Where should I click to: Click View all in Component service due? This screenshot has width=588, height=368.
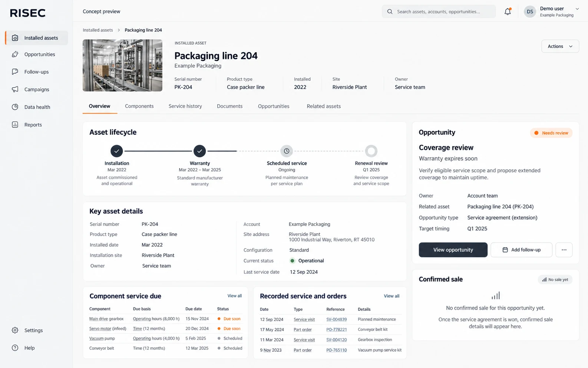click(234, 296)
